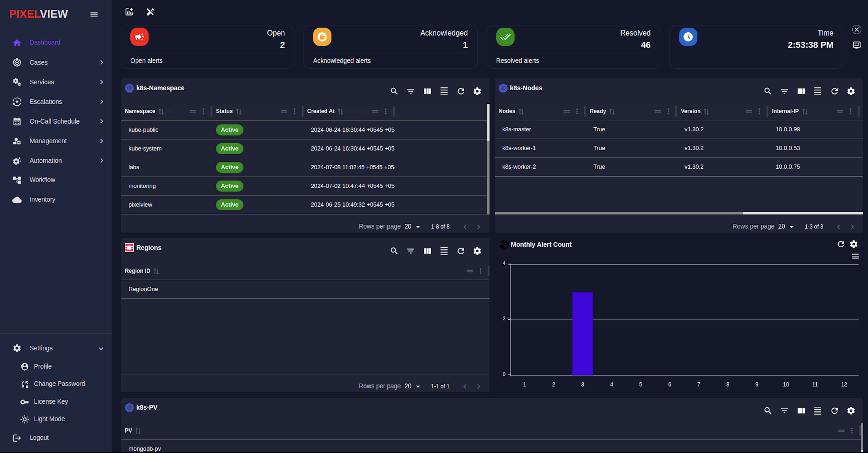868x453 pixels.
Task: Show column chooser in k8s-PV panel
Action: (x=801, y=410)
